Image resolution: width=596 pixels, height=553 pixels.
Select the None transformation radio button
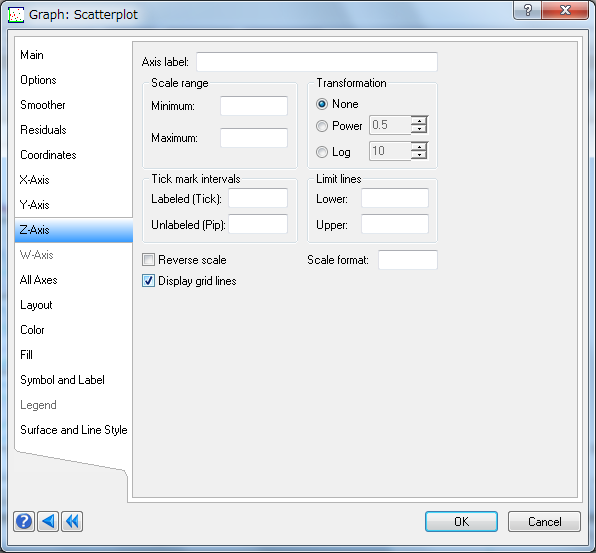click(322, 104)
